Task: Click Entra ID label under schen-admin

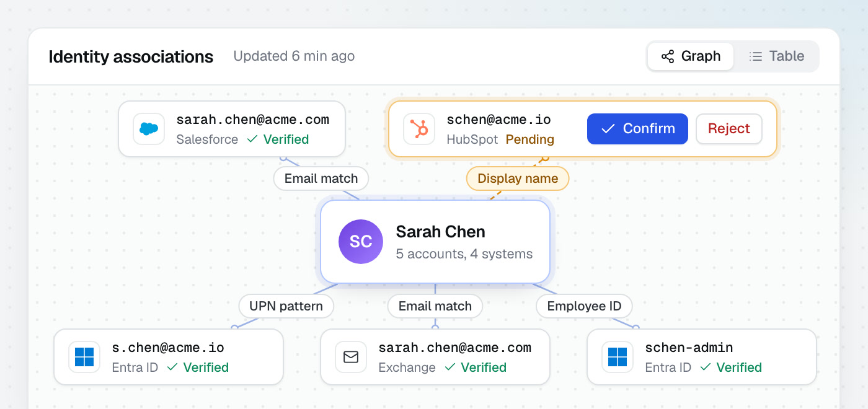Action: tap(668, 367)
